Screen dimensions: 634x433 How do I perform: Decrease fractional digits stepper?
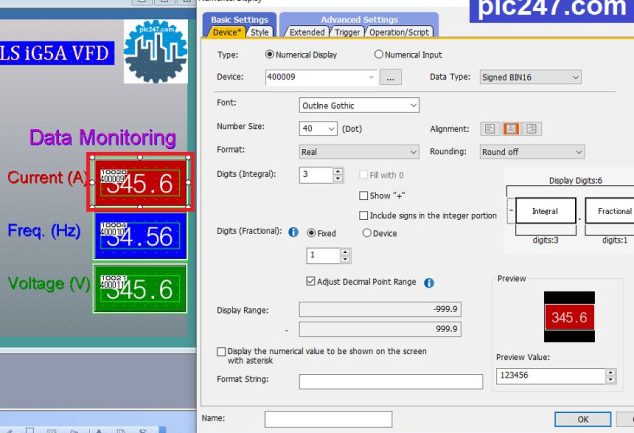[x=345, y=259]
